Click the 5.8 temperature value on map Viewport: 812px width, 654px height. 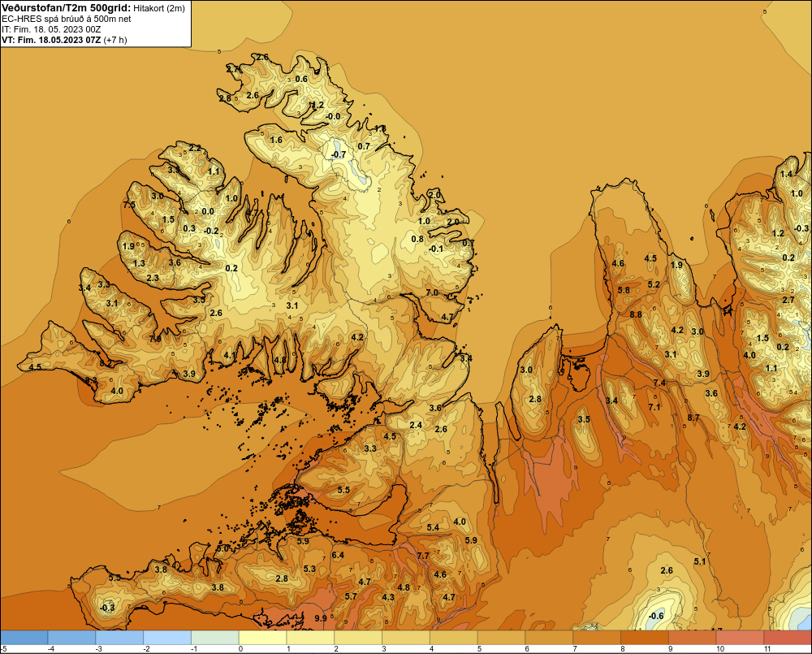624,290
